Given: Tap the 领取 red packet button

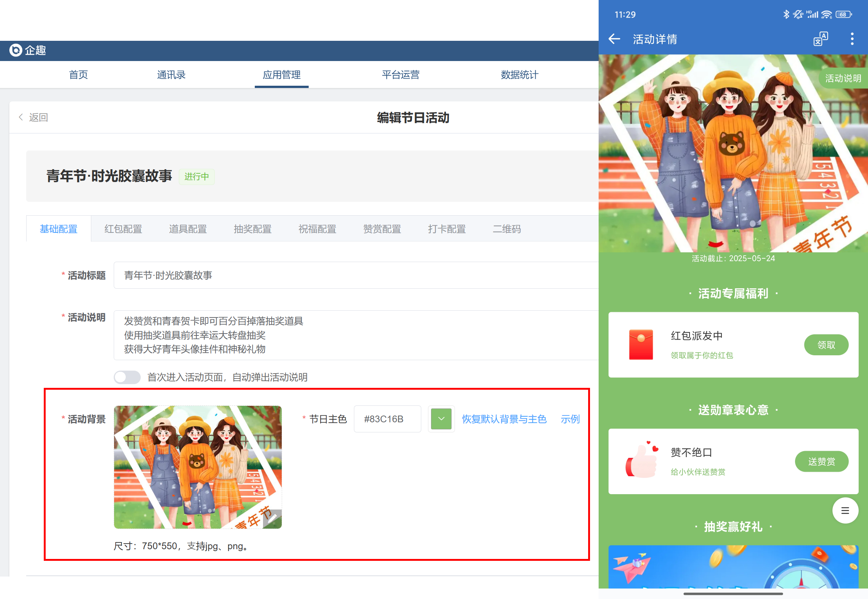Looking at the screenshot, I should (x=826, y=344).
